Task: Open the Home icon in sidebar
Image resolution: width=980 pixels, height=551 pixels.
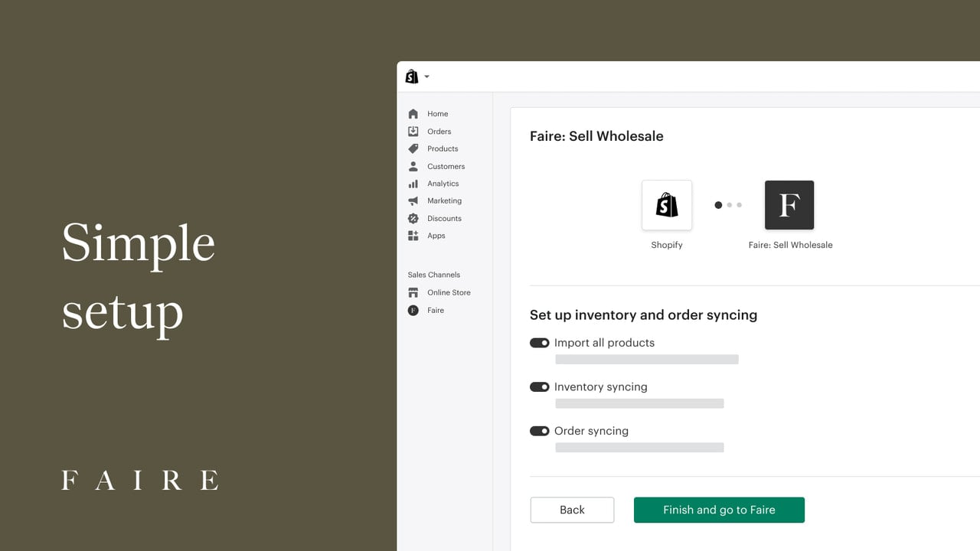Action: pyautogui.click(x=413, y=114)
